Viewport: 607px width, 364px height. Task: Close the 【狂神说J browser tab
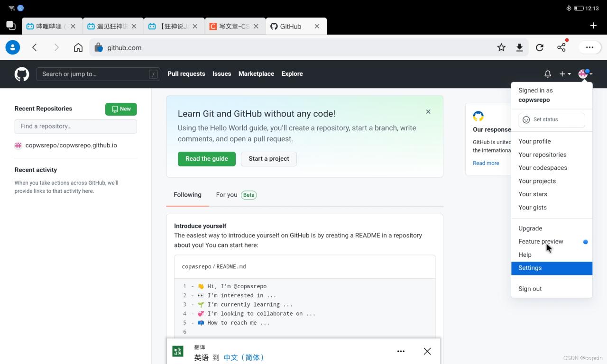[195, 27]
